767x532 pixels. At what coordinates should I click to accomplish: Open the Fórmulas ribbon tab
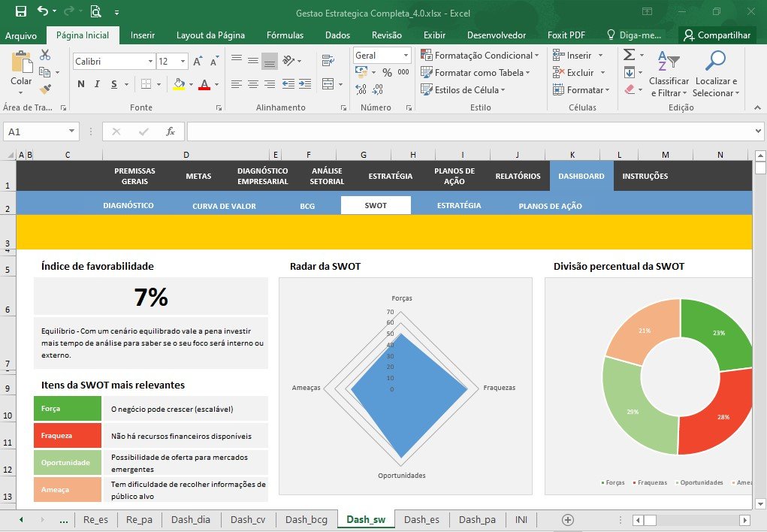coord(285,35)
